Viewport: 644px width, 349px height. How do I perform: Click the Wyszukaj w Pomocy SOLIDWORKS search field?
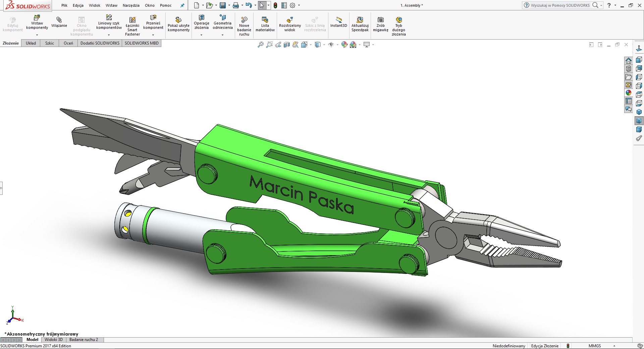click(560, 5)
